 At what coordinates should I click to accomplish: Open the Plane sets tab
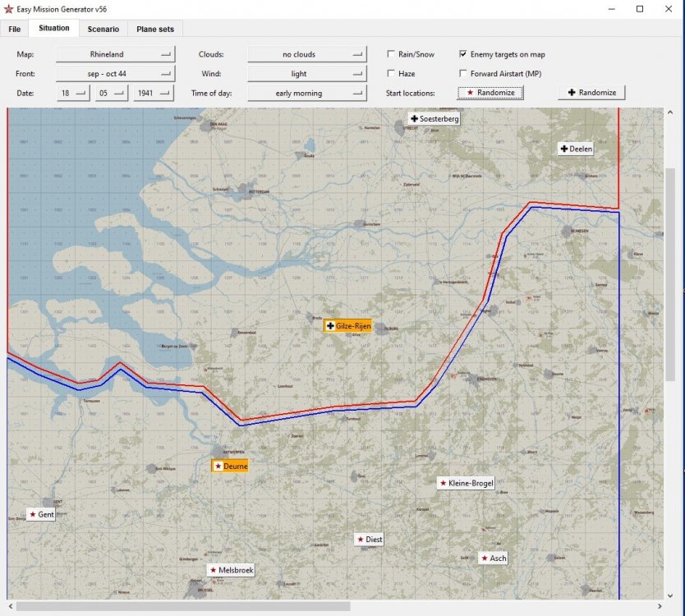pos(155,29)
